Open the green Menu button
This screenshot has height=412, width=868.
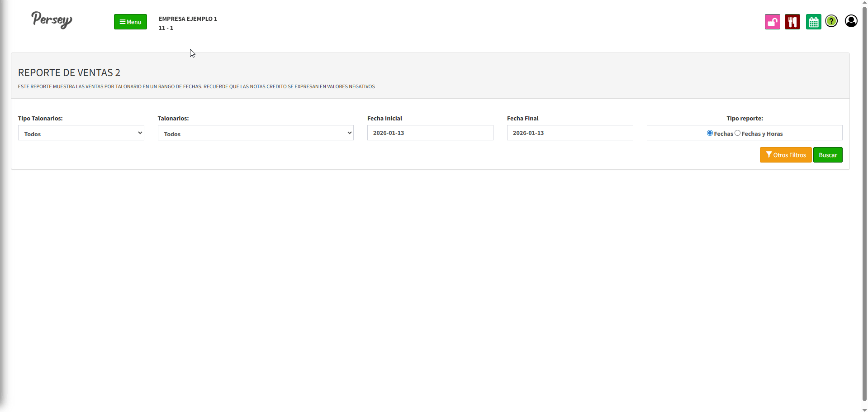(130, 22)
